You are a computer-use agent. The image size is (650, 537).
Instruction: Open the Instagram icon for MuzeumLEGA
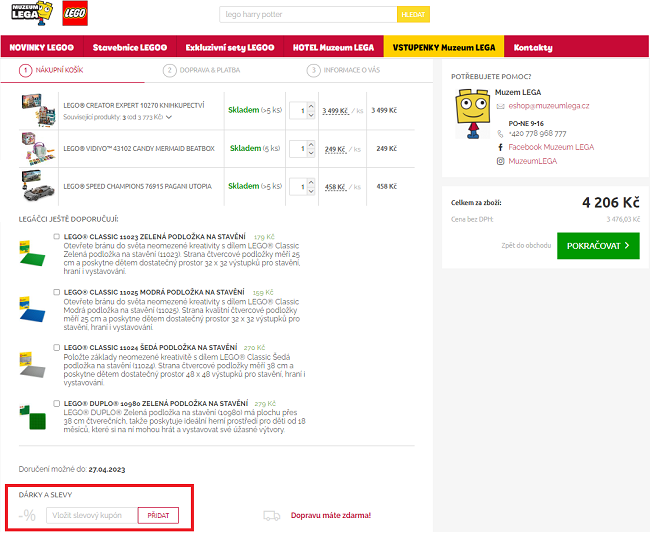point(500,161)
